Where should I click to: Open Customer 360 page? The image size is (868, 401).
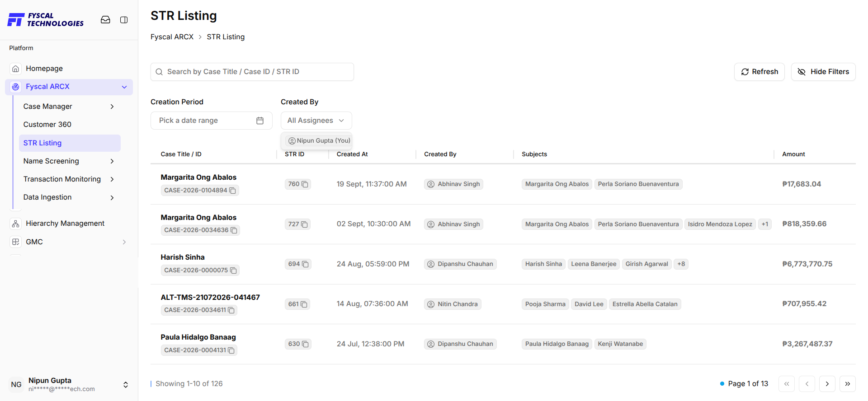point(47,125)
